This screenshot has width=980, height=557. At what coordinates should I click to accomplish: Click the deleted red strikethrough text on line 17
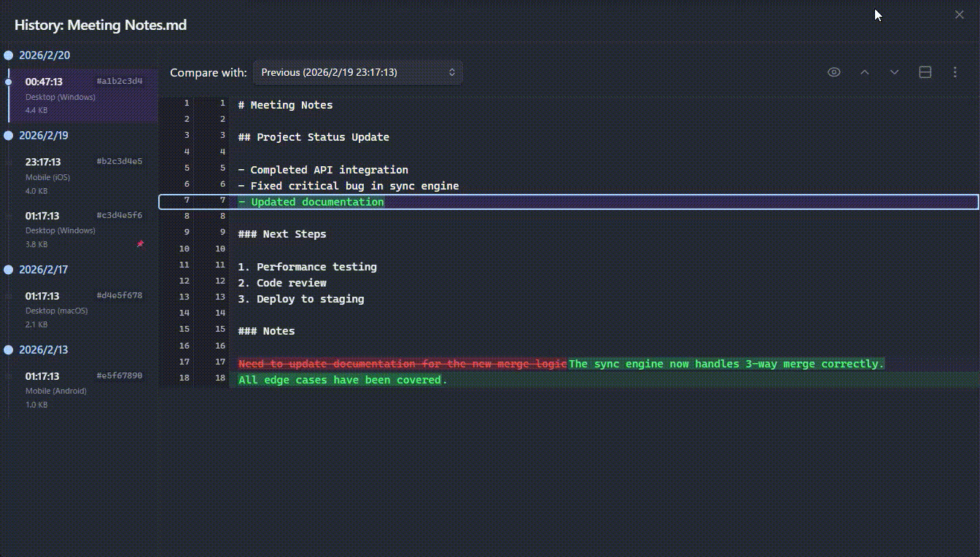[x=402, y=364]
